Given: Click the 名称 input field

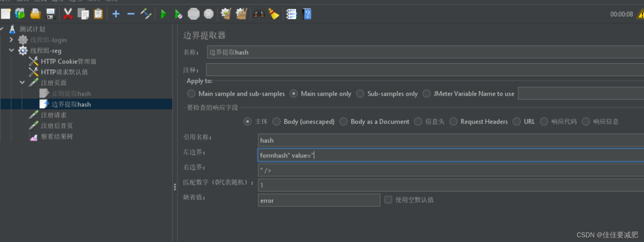Looking at the screenshot, I should 425,52.
